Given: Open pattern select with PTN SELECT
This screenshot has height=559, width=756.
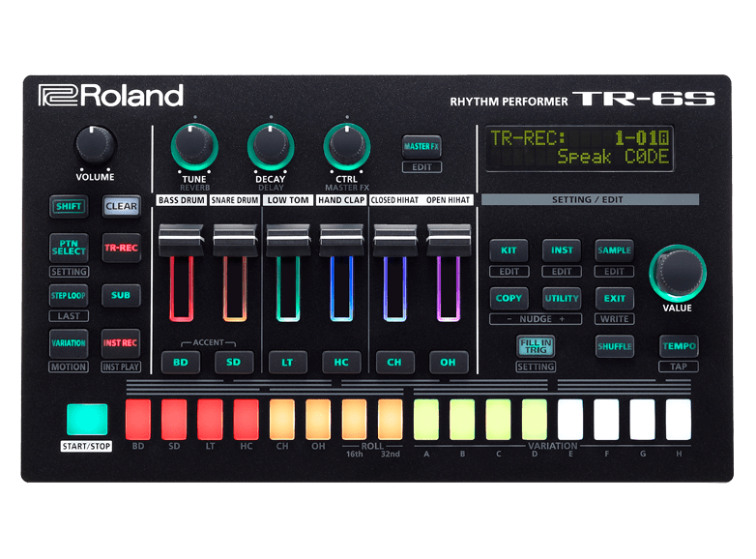Looking at the screenshot, I should [69, 248].
